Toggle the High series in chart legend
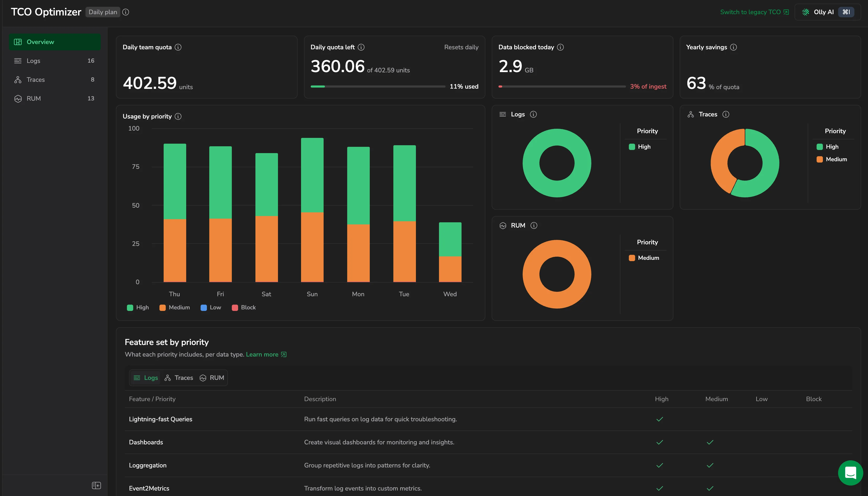Screen dimensions: 868x496 [x=138, y=307]
